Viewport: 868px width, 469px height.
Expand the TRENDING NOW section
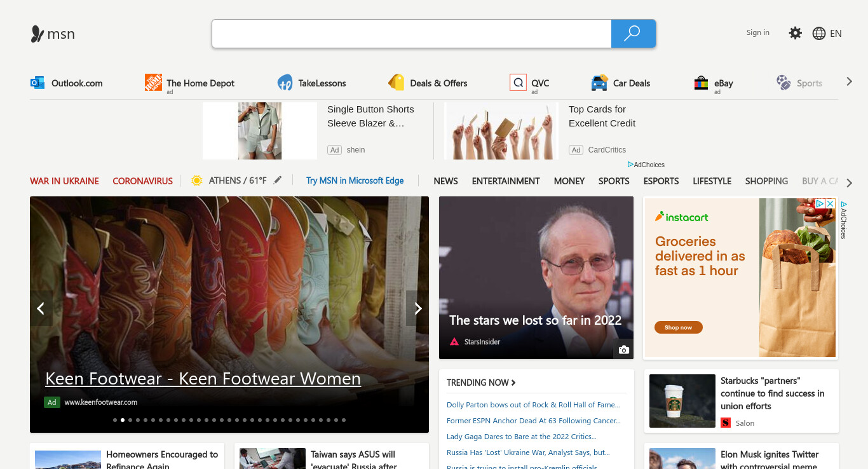tap(481, 383)
